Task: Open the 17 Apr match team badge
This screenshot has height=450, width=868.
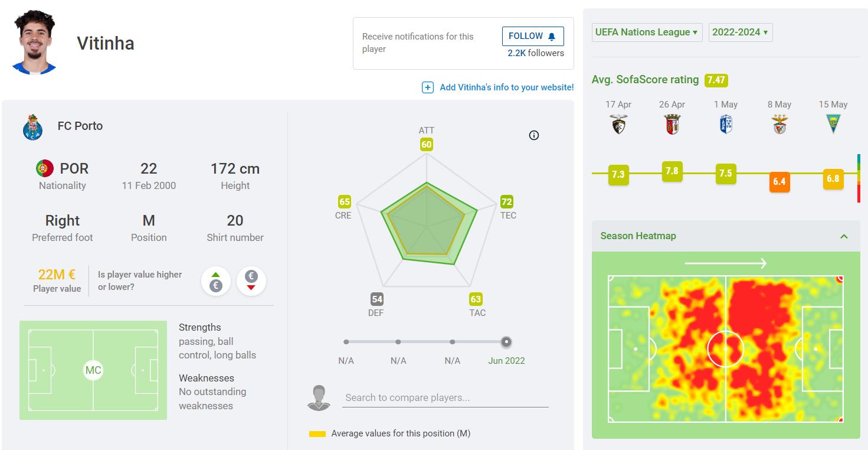Action: click(618, 124)
